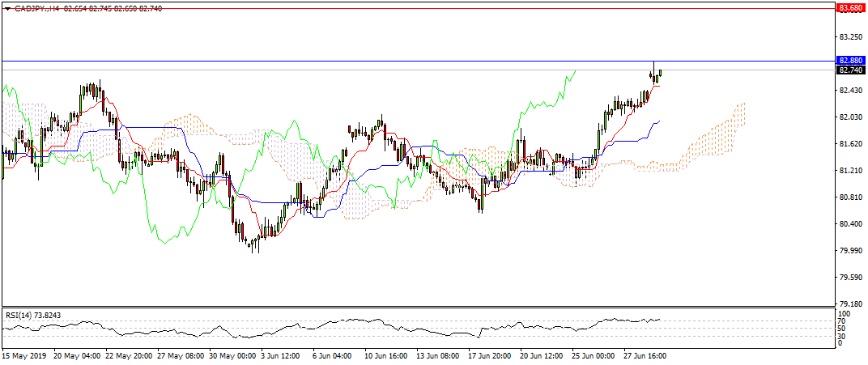
Task: Click the RSI 30 level label
Action: click(x=843, y=336)
